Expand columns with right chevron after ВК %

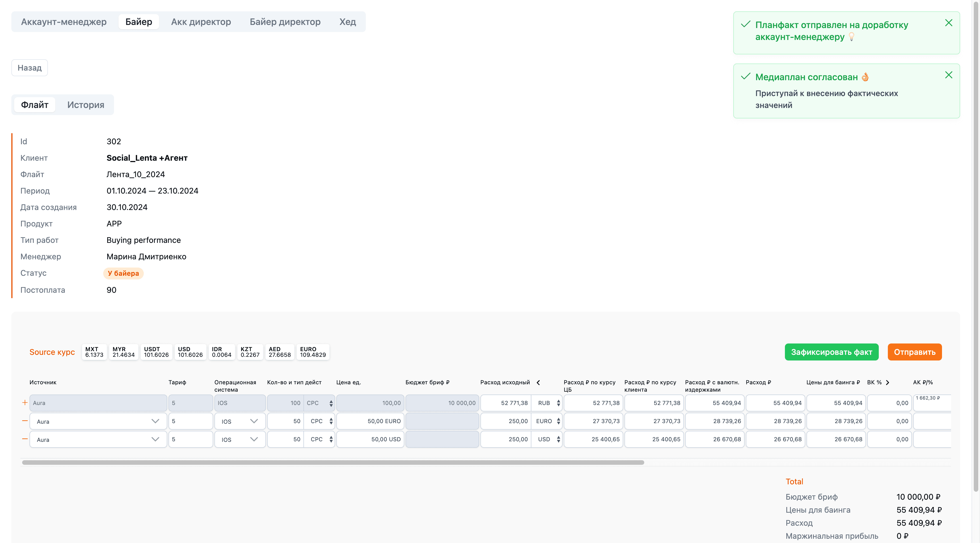pyautogui.click(x=888, y=383)
